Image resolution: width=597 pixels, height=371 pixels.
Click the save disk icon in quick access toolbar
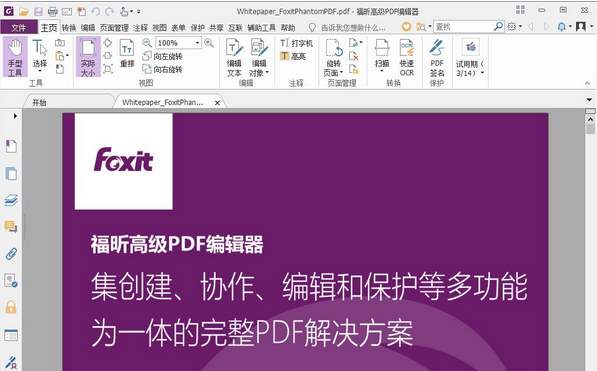tap(38, 11)
